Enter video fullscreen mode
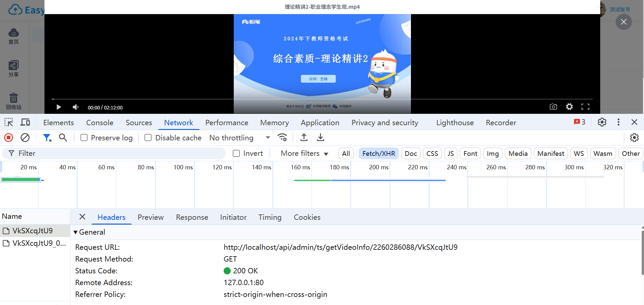 pos(585,107)
